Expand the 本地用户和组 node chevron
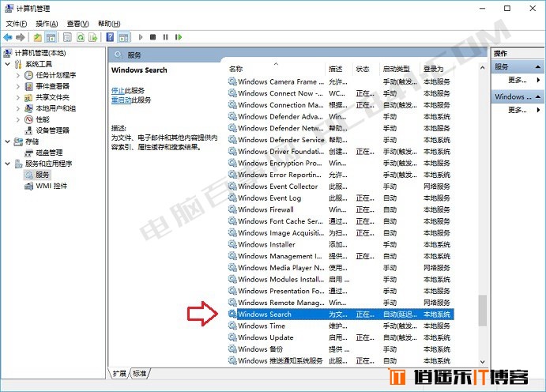Viewport: 546px width, 392px height. point(18,108)
